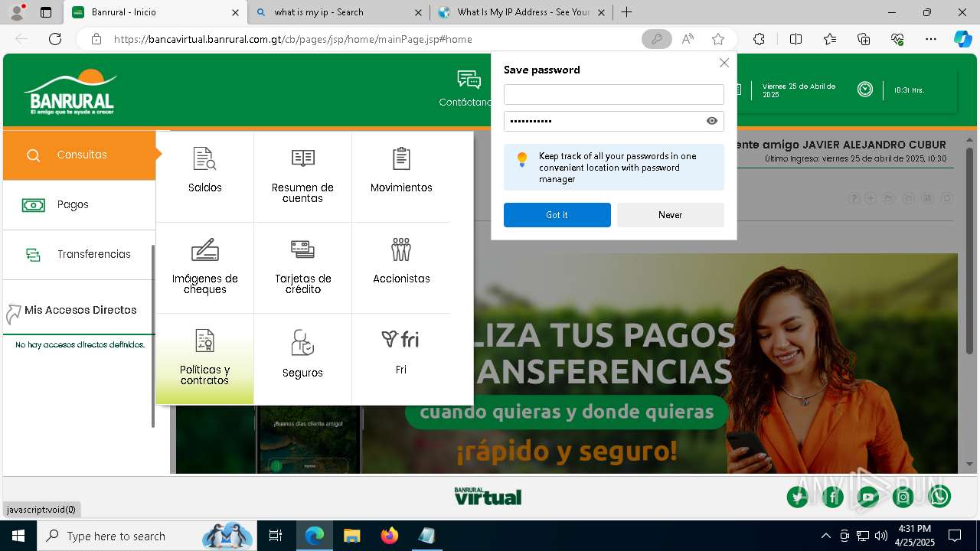Screen dimensions: 980x551
Task: Open the Movimientos clipboard option
Action: coord(401,170)
